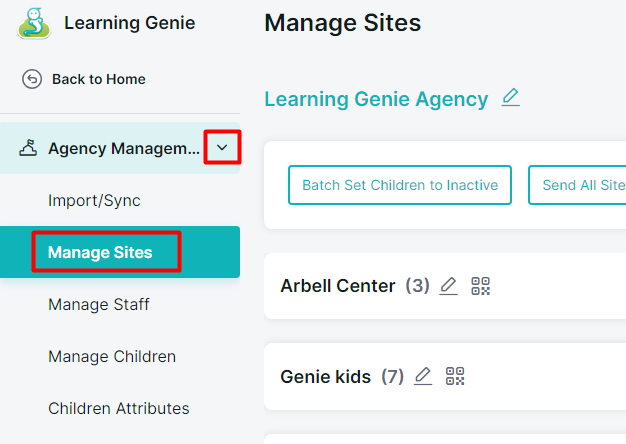This screenshot has width=626, height=444.
Task: Select Manage Sites in the sidebar
Action: pyautogui.click(x=120, y=252)
